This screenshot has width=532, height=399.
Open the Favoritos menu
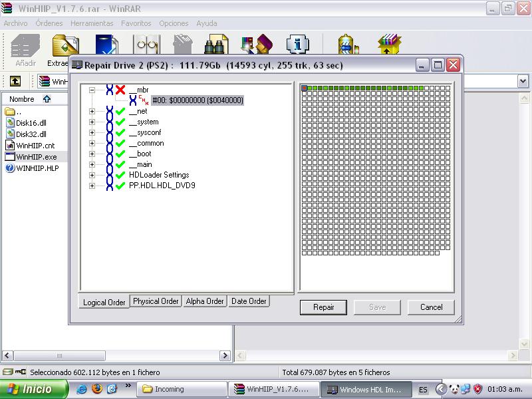coord(136,23)
